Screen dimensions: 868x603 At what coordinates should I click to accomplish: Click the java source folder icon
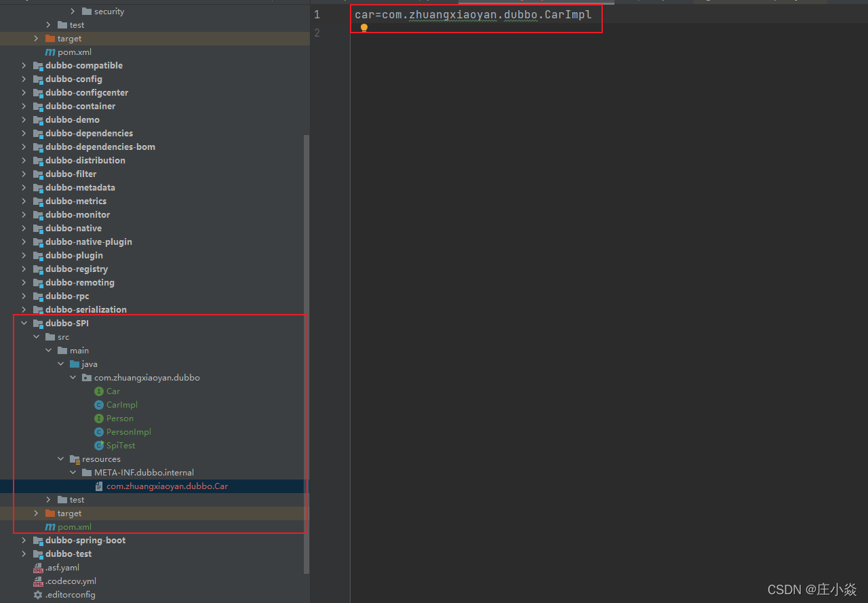(75, 364)
